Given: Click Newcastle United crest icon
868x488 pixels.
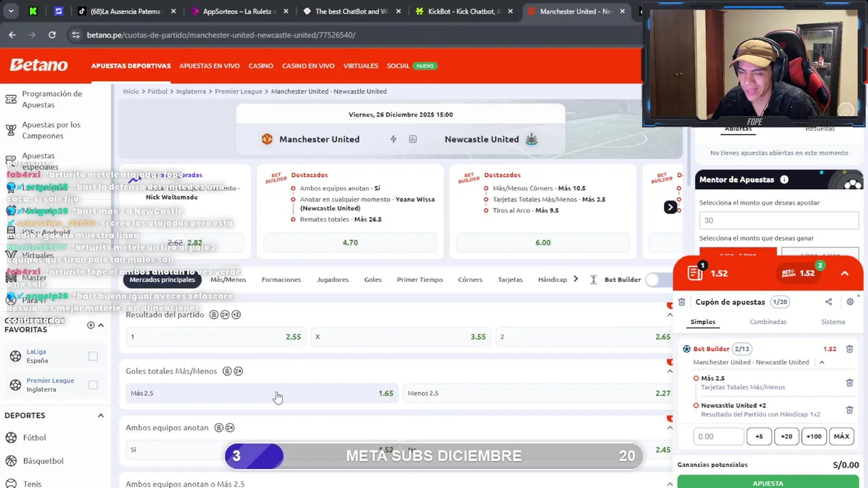Looking at the screenshot, I should pos(532,139).
